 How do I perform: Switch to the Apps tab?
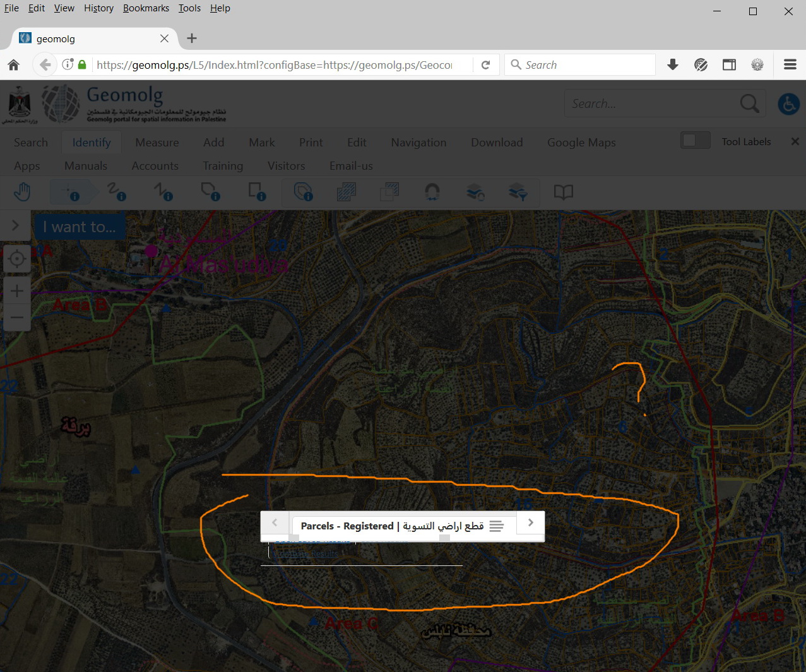[27, 166]
